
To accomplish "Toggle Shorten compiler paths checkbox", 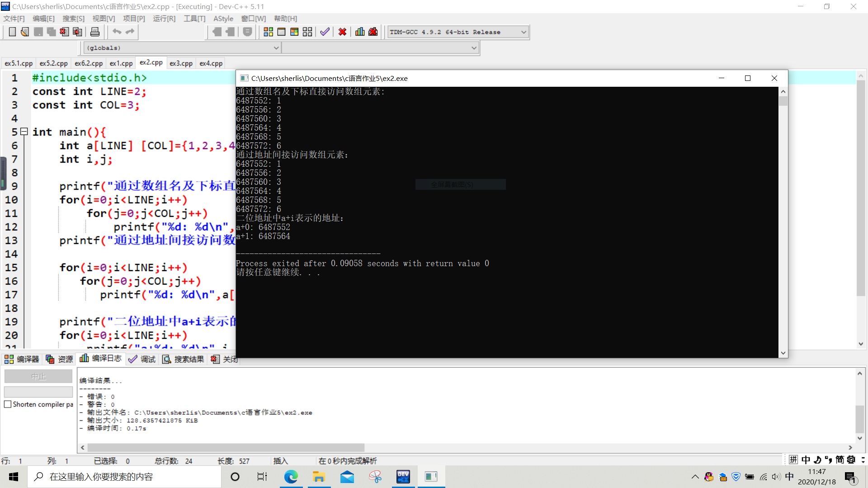I will (x=8, y=404).
